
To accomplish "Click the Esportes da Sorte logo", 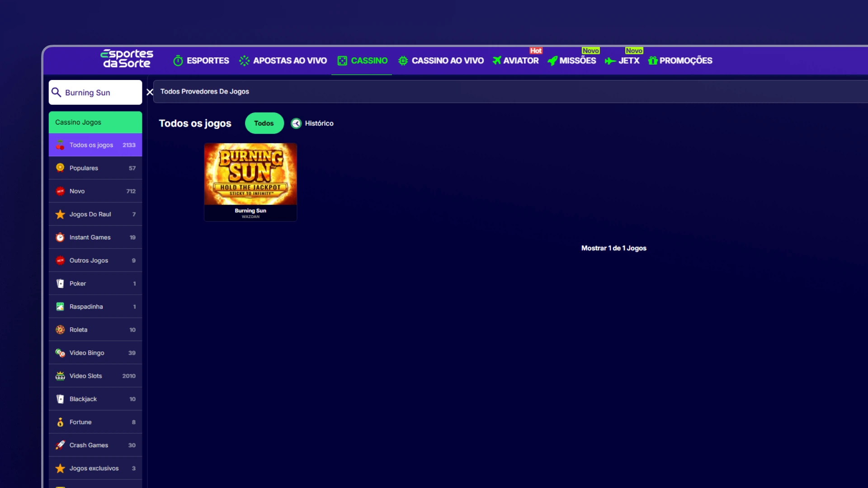I will tap(127, 59).
